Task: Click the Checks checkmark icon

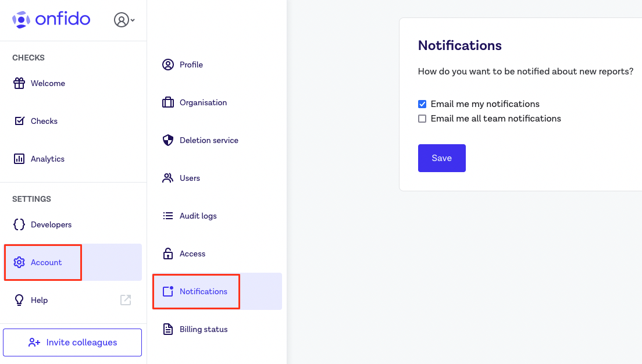Action: click(x=18, y=121)
